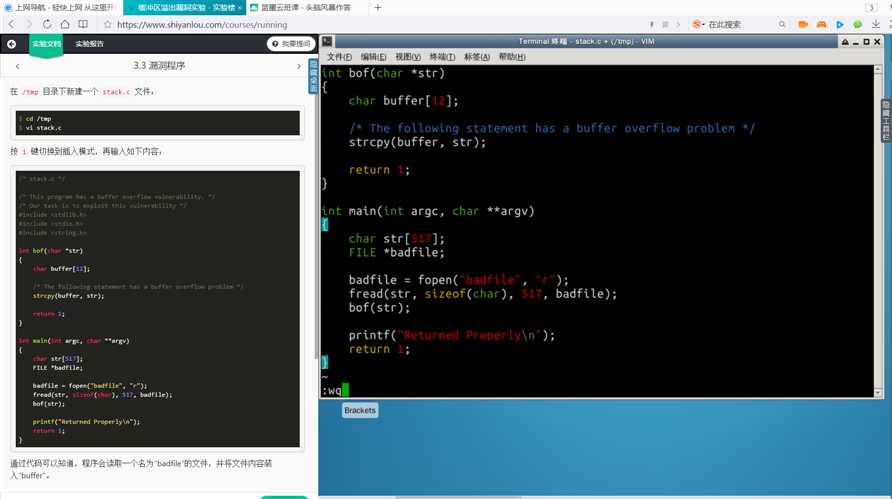Open the orange game controller toolbar icon
892x499 pixels.
pyautogui.click(x=821, y=24)
